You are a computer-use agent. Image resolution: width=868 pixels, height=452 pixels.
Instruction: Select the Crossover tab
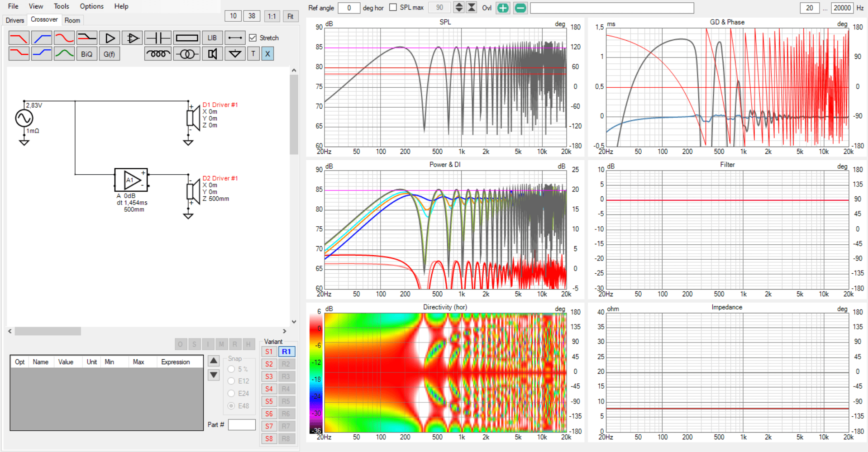point(44,19)
